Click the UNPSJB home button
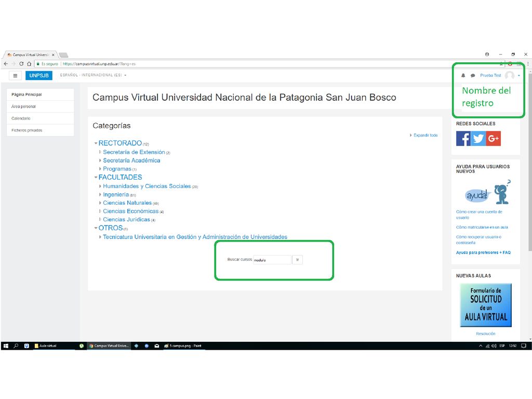 tap(38, 75)
